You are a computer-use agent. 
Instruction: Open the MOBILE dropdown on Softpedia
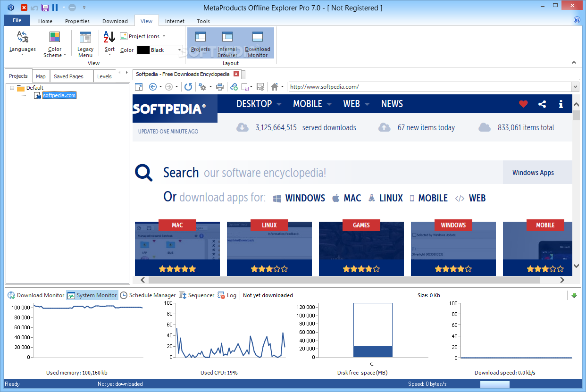pos(312,104)
